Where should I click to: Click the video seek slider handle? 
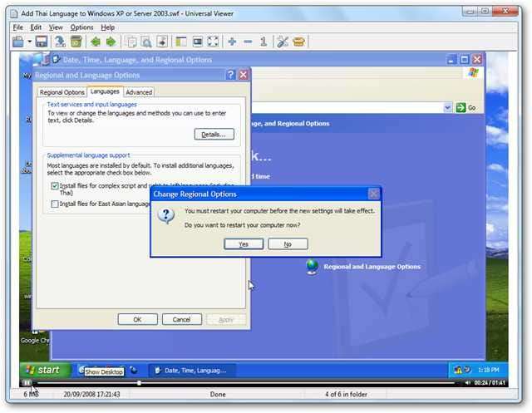coord(139,383)
